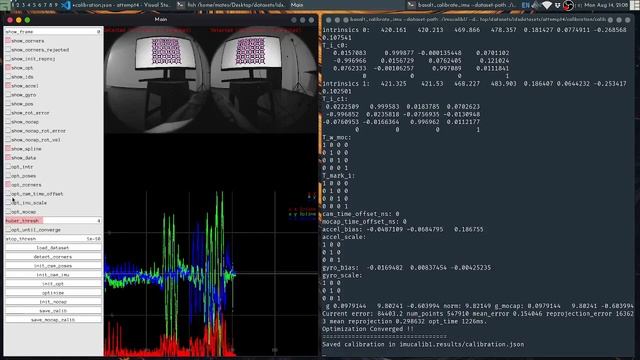Adjust the huber_thresh slider
Screen dimensions: 640x360
pos(53,221)
